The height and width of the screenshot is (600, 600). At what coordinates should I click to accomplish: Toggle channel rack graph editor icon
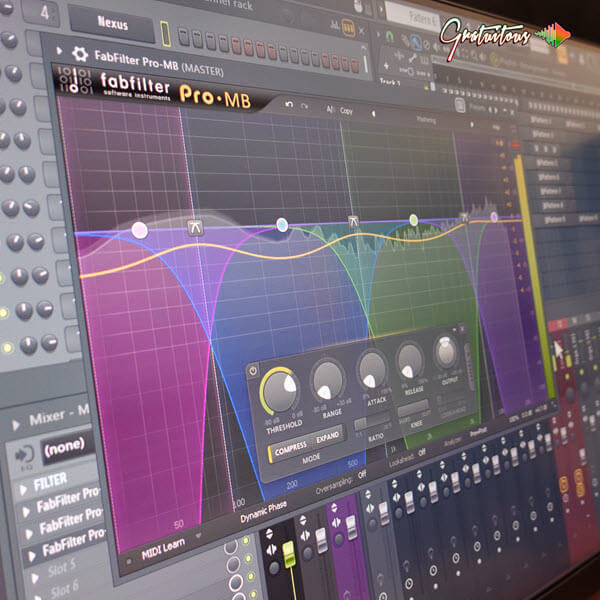click(x=334, y=25)
